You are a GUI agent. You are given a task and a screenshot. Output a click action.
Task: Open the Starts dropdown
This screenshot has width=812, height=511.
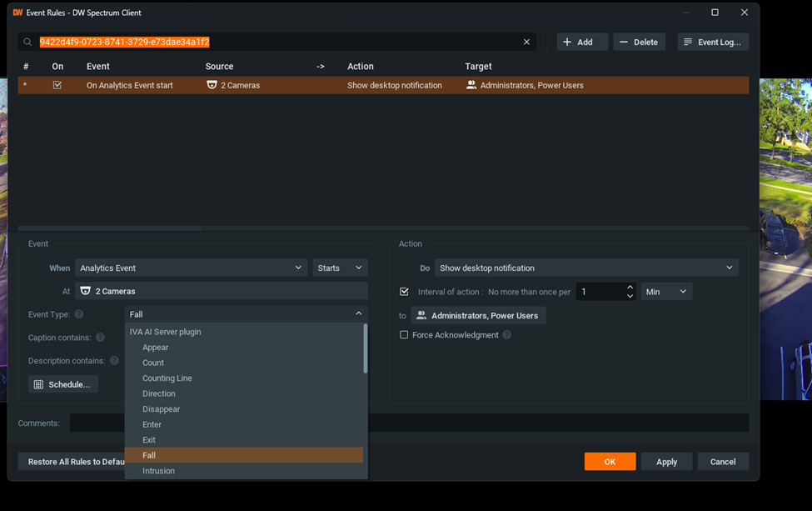coord(340,268)
